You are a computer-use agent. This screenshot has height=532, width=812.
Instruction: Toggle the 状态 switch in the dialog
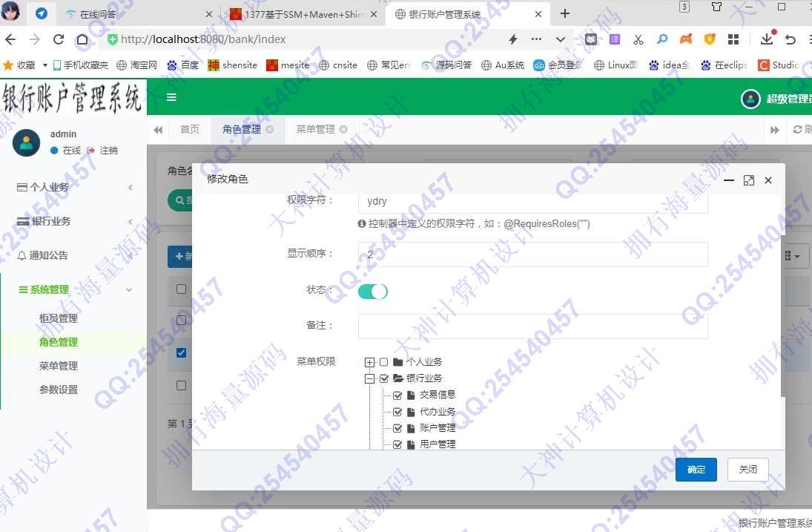pos(373,291)
